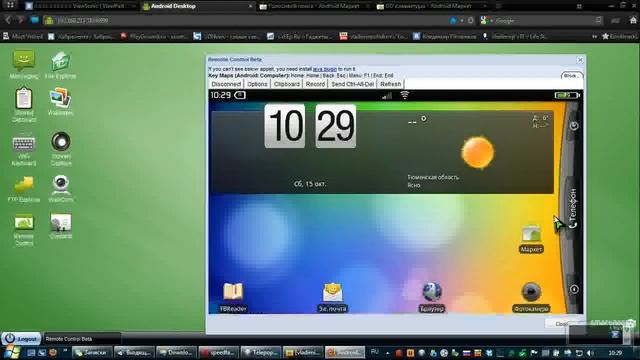Tap the Phone side tab
This screenshot has width=640, height=360.
coord(573,208)
